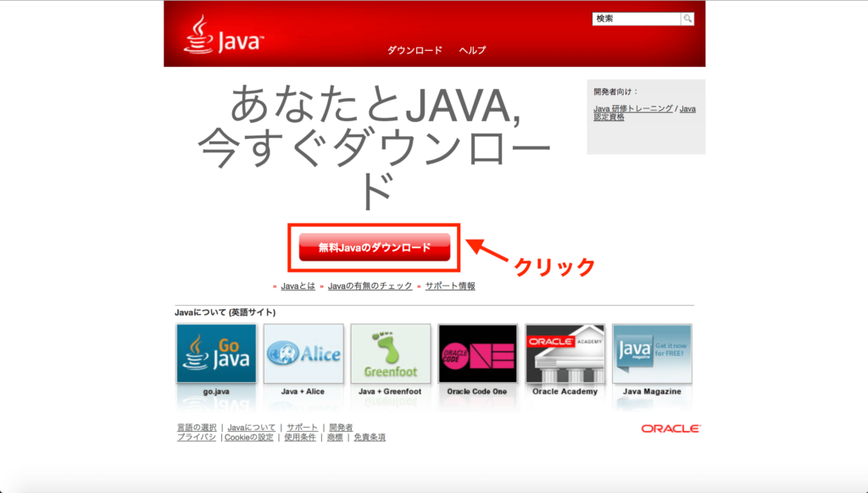Click the Oracle logo in footer
Viewport: 868px width, 493px height.
(x=671, y=429)
